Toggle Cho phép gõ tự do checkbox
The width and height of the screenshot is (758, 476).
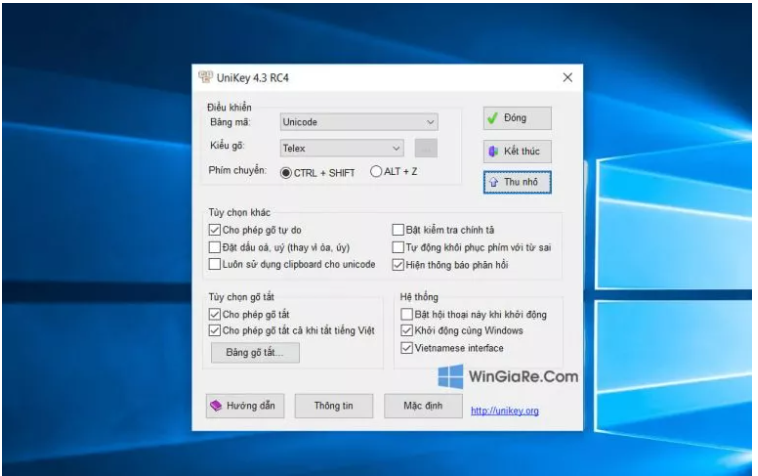[215, 230]
